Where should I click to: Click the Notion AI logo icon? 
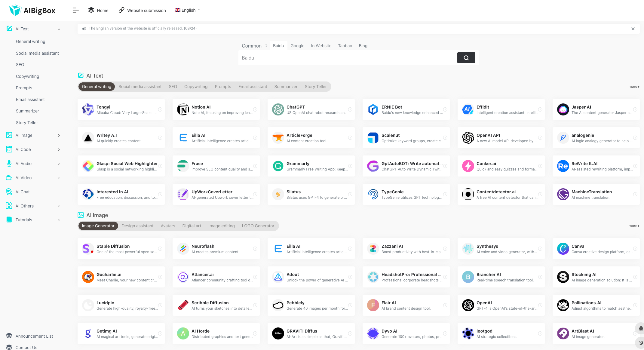183,109
